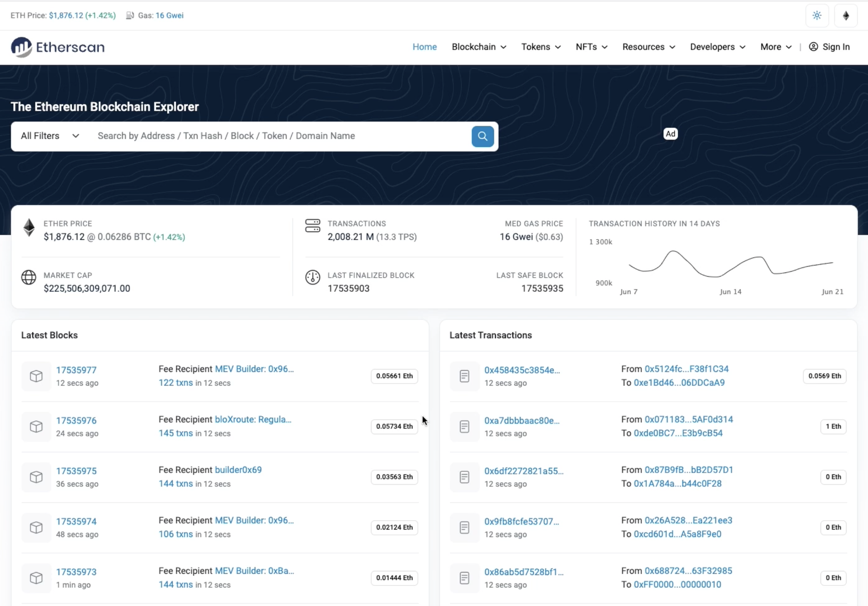Click the gas pump icon next to Gas price
This screenshot has width=868, height=606.
130,15
